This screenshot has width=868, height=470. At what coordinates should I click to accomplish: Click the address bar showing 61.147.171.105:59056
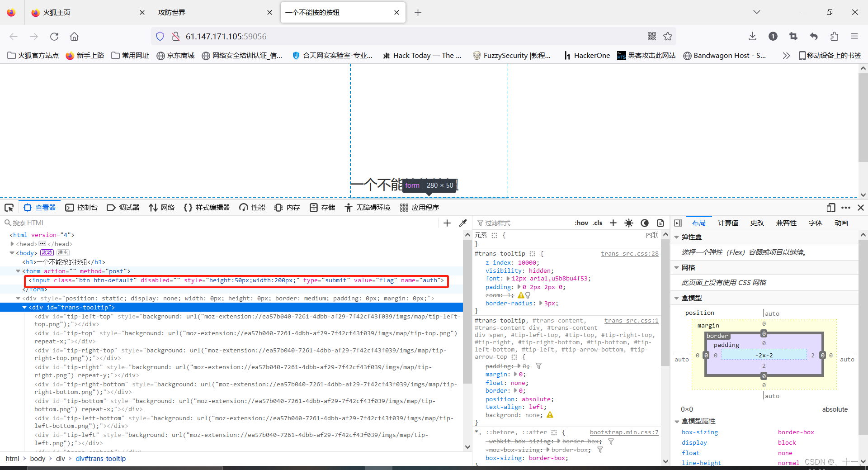413,37
